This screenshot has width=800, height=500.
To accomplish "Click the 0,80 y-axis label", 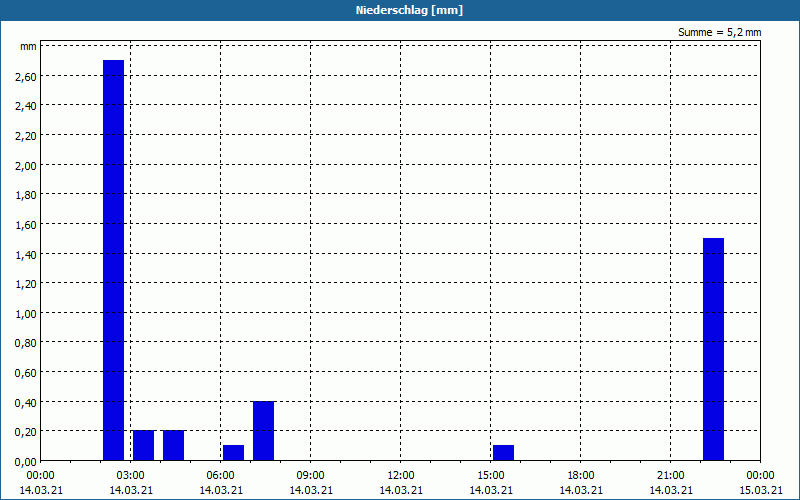I will coord(26,343).
